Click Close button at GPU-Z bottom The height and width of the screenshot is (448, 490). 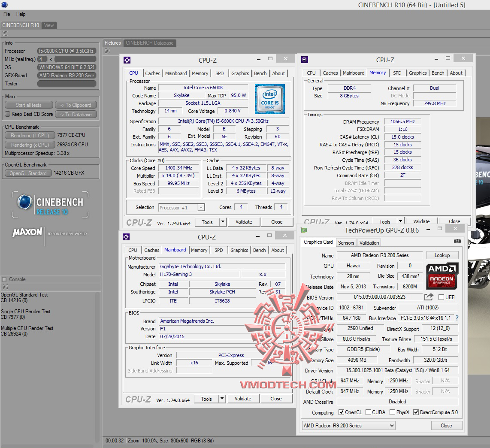[446, 426]
